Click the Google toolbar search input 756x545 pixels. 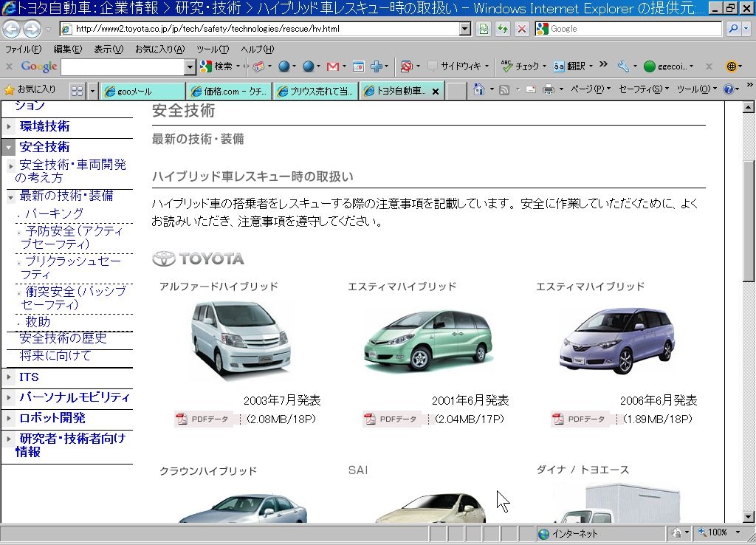point(123,67)
